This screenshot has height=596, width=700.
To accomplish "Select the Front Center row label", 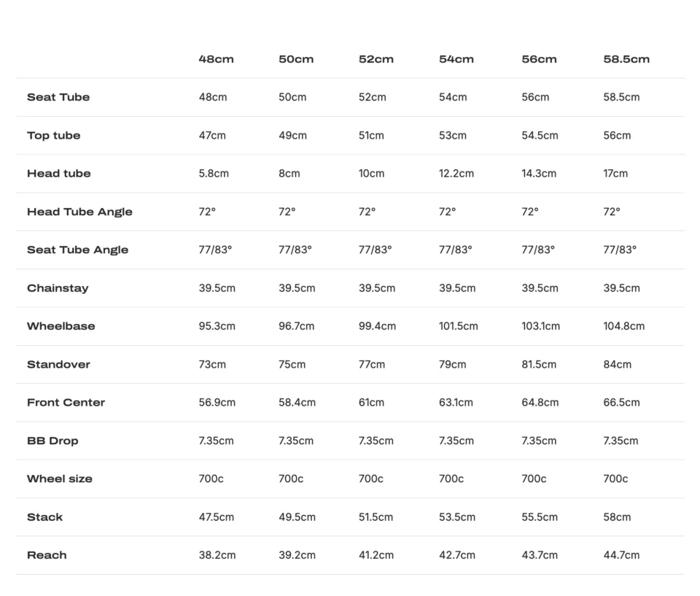I will 66,403.
